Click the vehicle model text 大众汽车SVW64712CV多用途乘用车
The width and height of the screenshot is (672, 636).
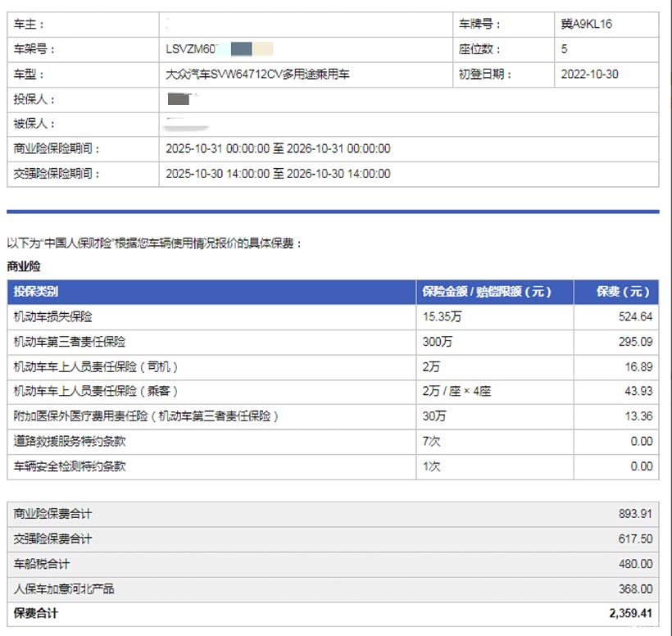(257, 75)
